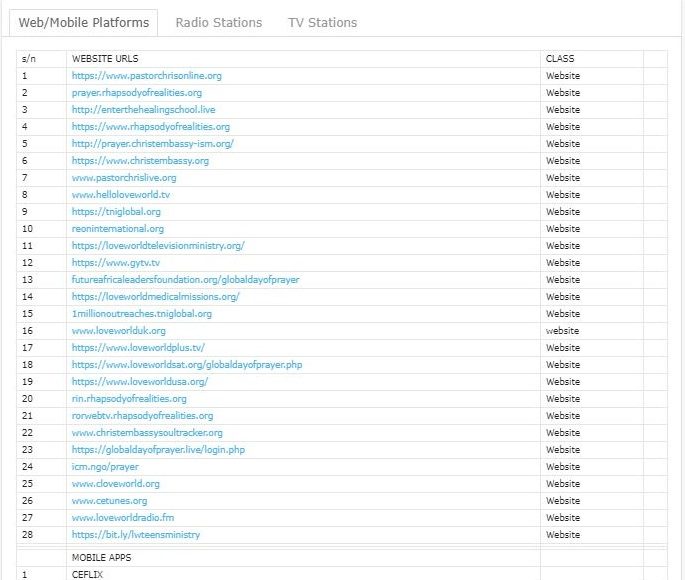Open the www.helloloveworld.tv link

120,195
